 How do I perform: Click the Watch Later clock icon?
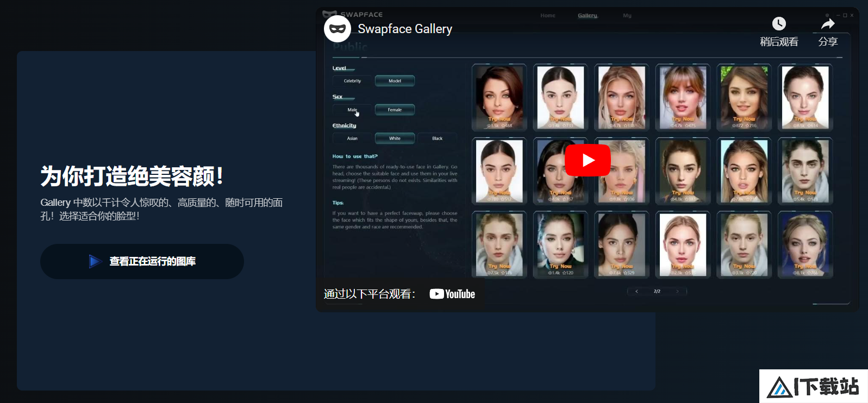[779, 23]
